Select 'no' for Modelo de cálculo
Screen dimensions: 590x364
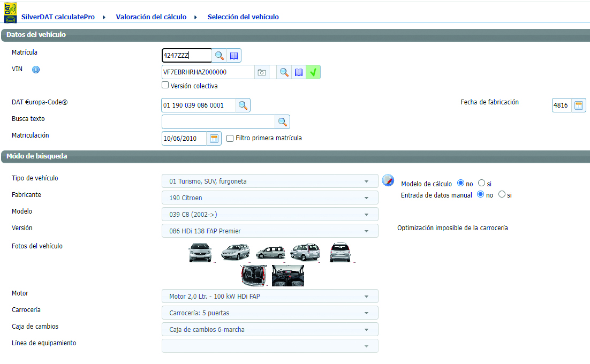460,183
